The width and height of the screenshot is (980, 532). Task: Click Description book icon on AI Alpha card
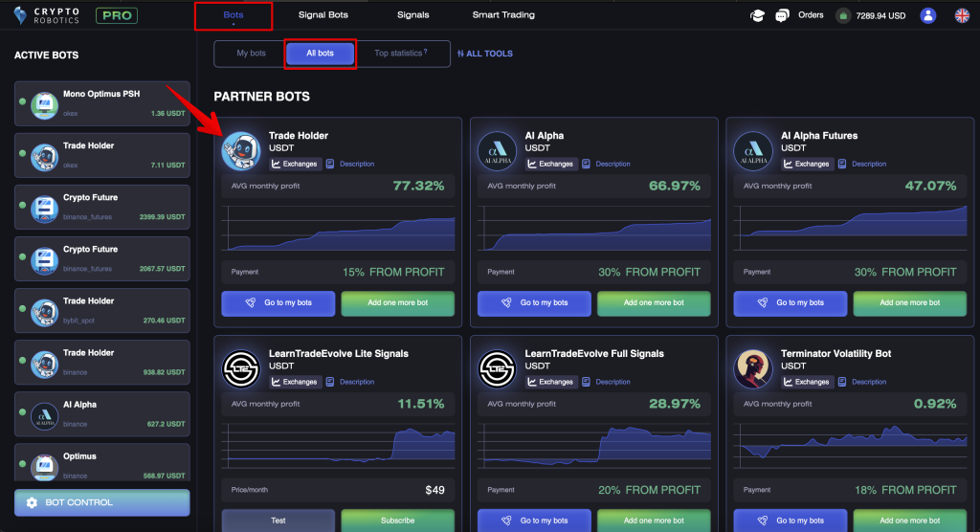click(x=587, y=164)
